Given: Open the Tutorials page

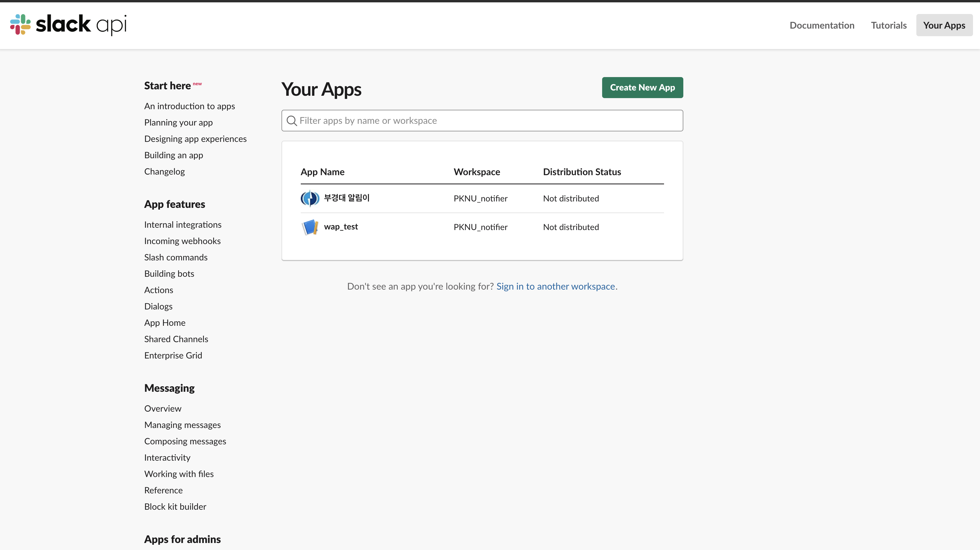Looking at the screenshot, I should 889,25.
